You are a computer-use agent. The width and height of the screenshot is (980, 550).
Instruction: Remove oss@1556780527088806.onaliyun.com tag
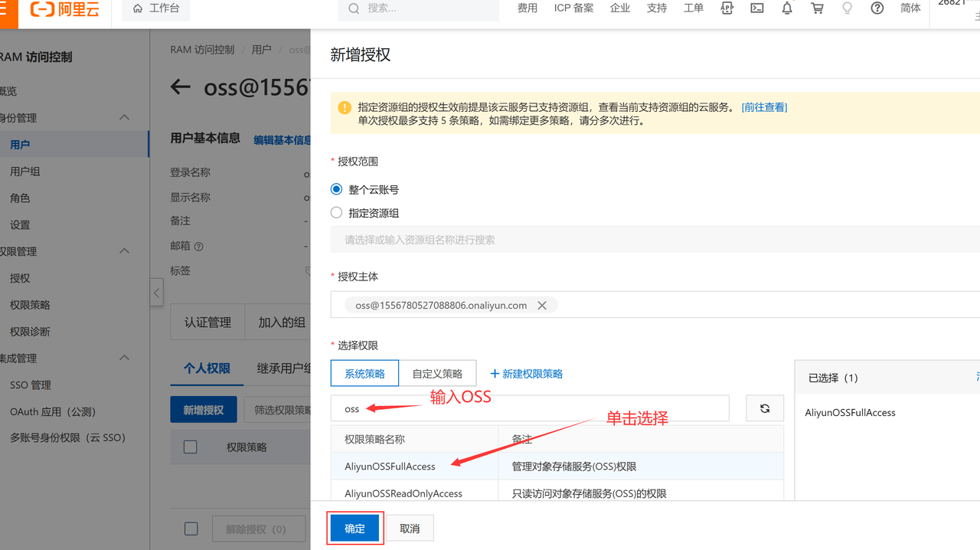coord(542,305)
